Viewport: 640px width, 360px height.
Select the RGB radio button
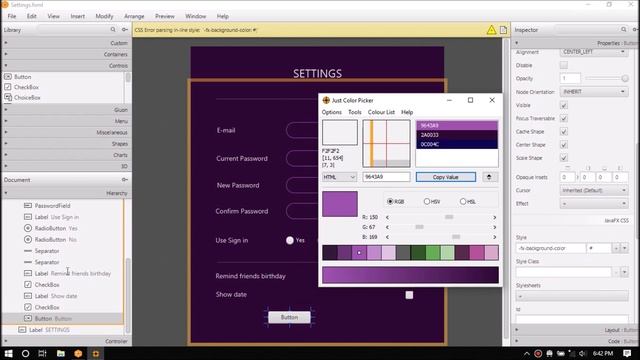tap(390, 201)
